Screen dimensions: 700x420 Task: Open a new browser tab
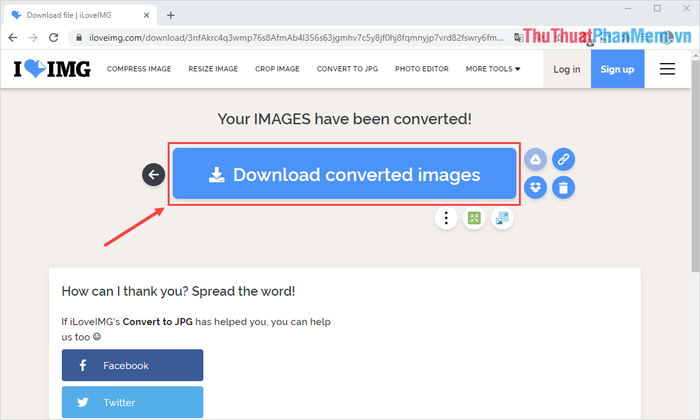(x=171, y=15)
